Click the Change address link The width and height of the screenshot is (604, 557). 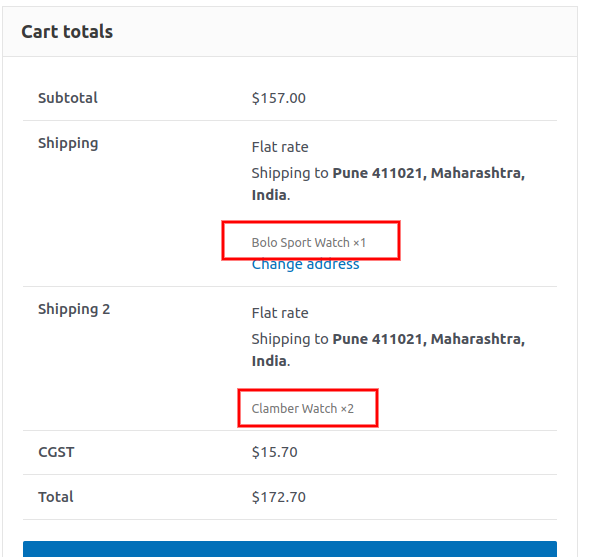[305, 265]
